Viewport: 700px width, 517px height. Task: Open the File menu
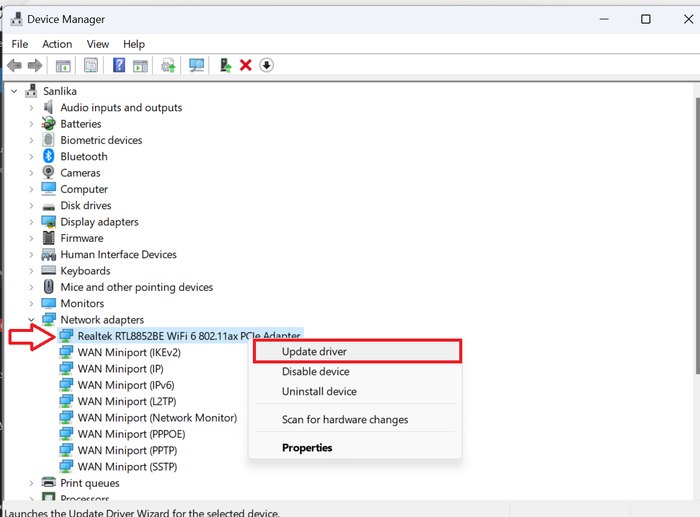pyautogui.click(x=20, y=44)
